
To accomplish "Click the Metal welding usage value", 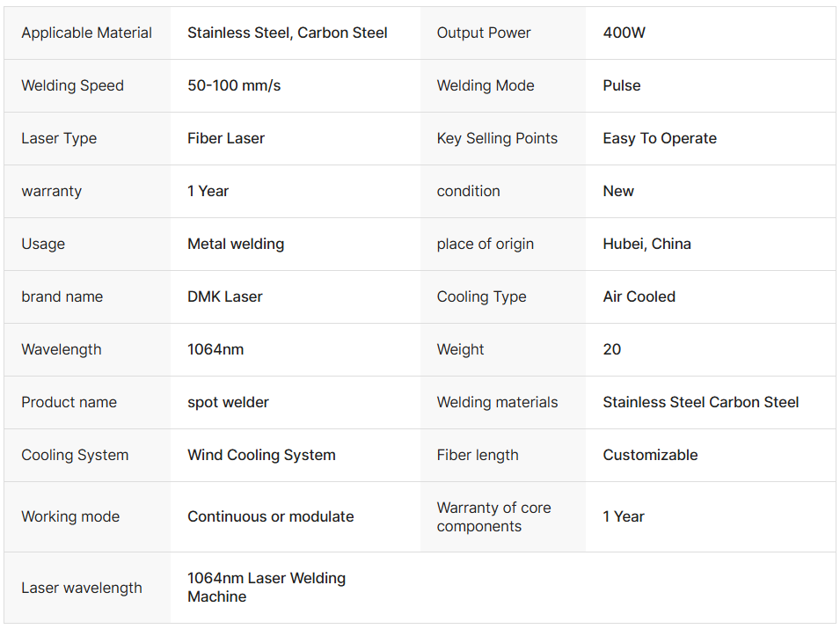I will [236, 245].
